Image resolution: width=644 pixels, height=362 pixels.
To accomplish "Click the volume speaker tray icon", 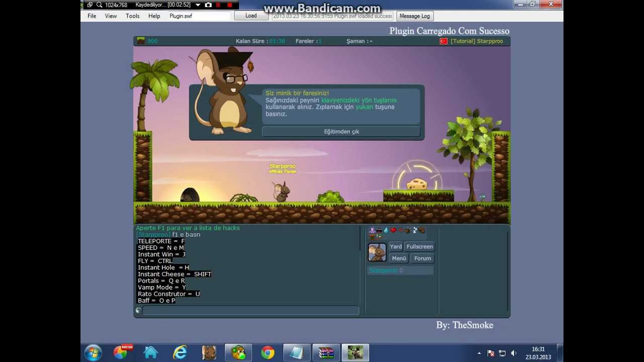I will 514,353.
